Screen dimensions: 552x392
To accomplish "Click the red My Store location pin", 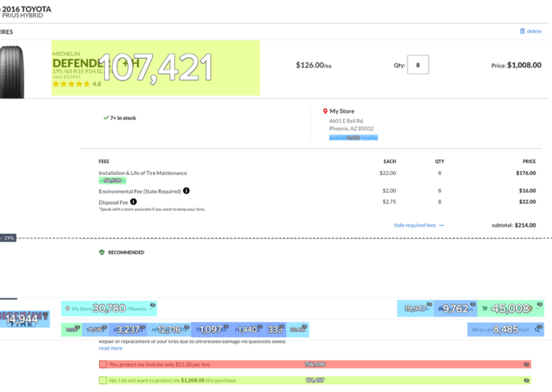I will click(325, 111).
